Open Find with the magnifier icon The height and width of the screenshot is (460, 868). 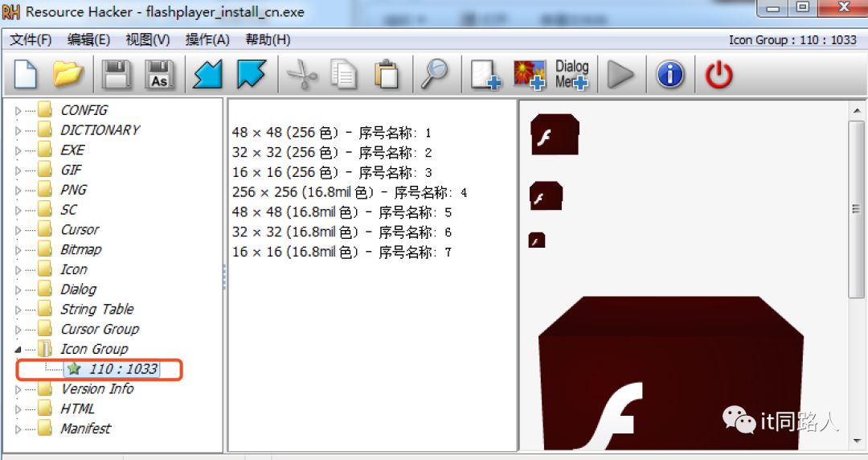(435, 74)
